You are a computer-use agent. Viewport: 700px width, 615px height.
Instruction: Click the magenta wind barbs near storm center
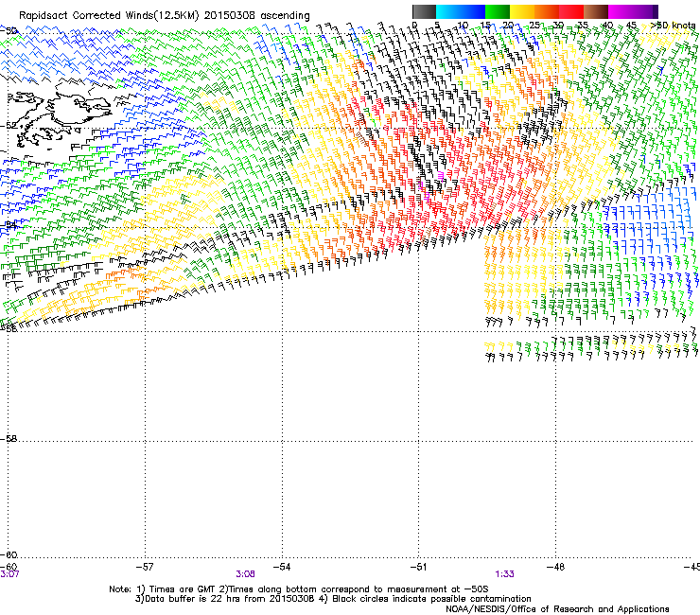tap(430, 185)
